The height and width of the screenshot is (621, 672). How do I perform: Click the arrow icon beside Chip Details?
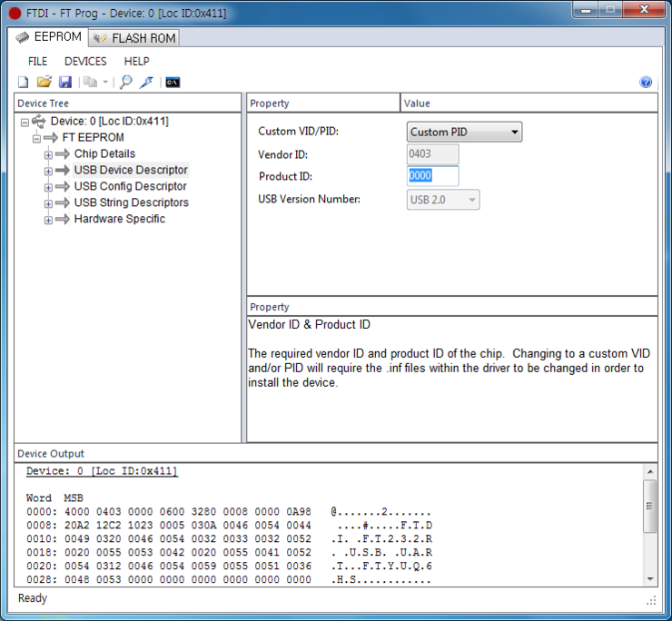63,153
